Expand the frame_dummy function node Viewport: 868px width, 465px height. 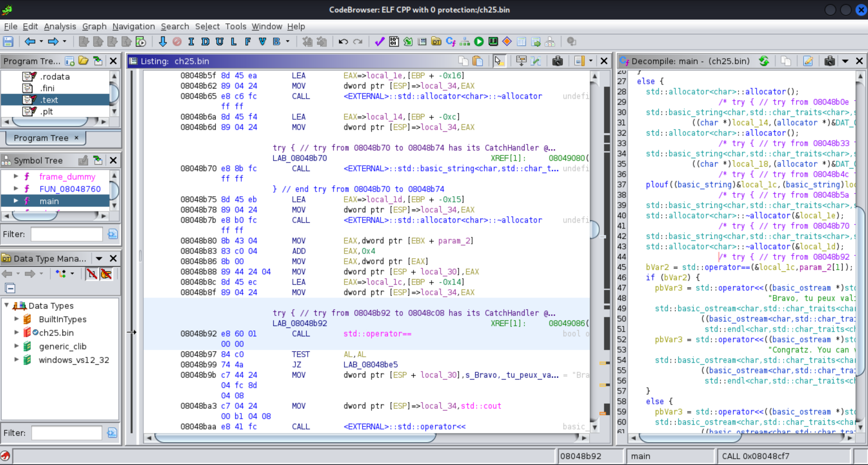click(16, 176)
